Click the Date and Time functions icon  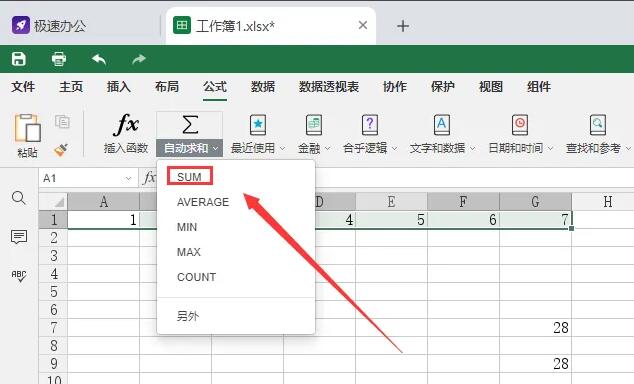(x=520, y=125)
